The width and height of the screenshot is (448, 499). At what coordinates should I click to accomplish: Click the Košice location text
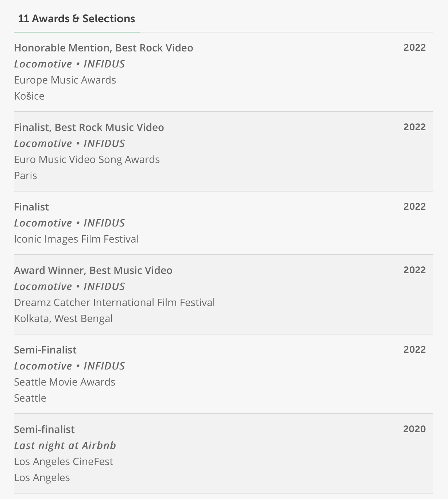point(29,96)
